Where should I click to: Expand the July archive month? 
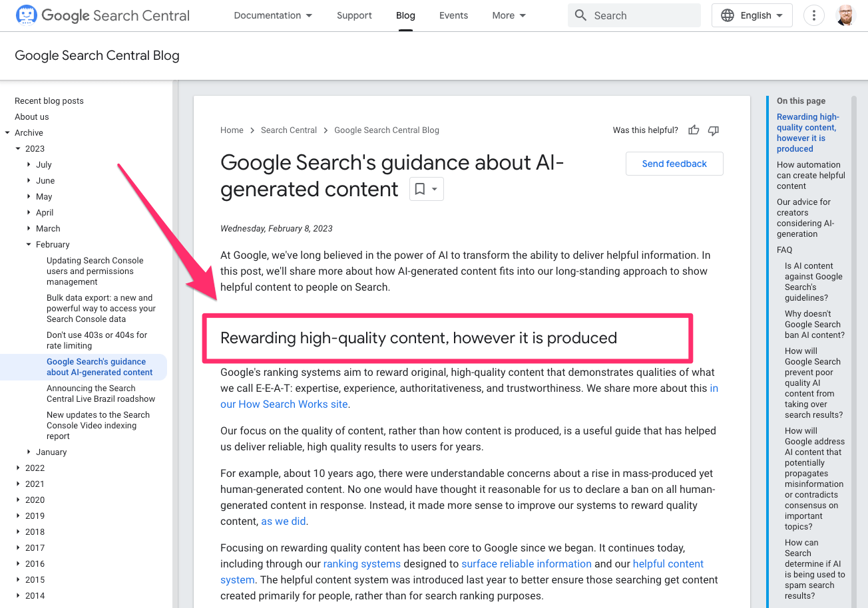pyautogui.click(x=29, y=165)
